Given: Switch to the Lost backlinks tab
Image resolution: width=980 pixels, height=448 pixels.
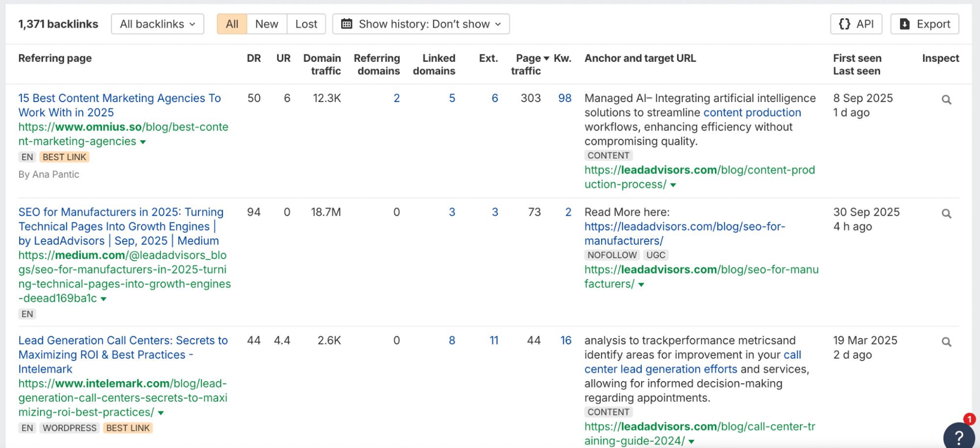Looking at the screenshot, I should [x=306, y=24].
